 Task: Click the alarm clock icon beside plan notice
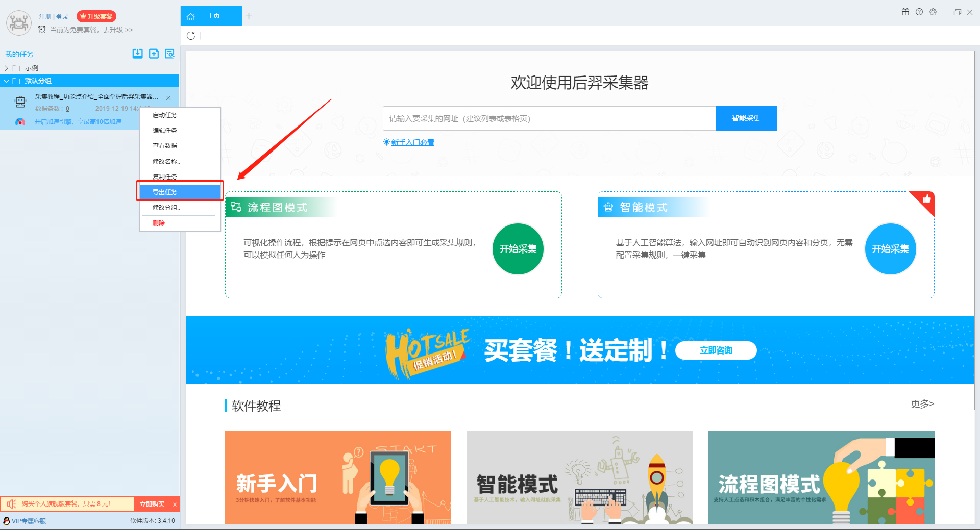42,29
